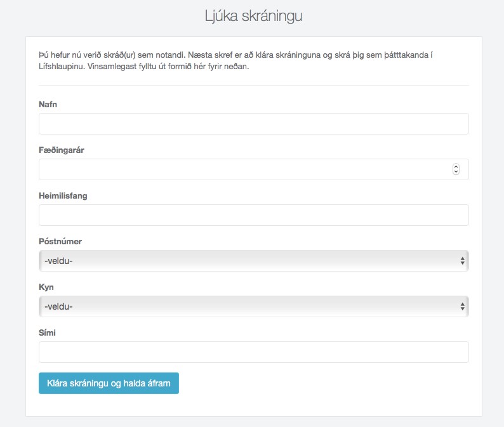
Task: Click the Sími input field
Action: 254,352
